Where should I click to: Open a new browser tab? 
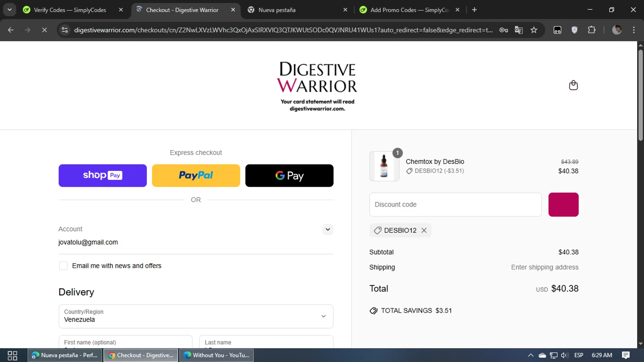pos(474,10)
